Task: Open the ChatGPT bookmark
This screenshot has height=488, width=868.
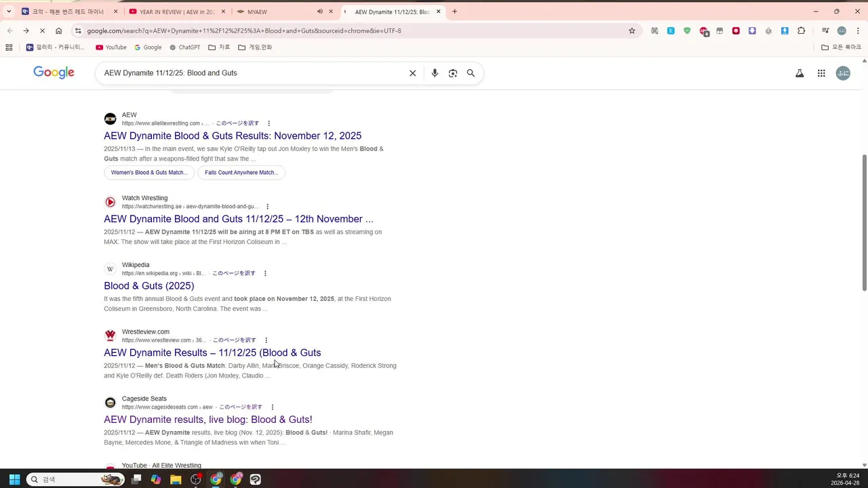Action: 184,47
